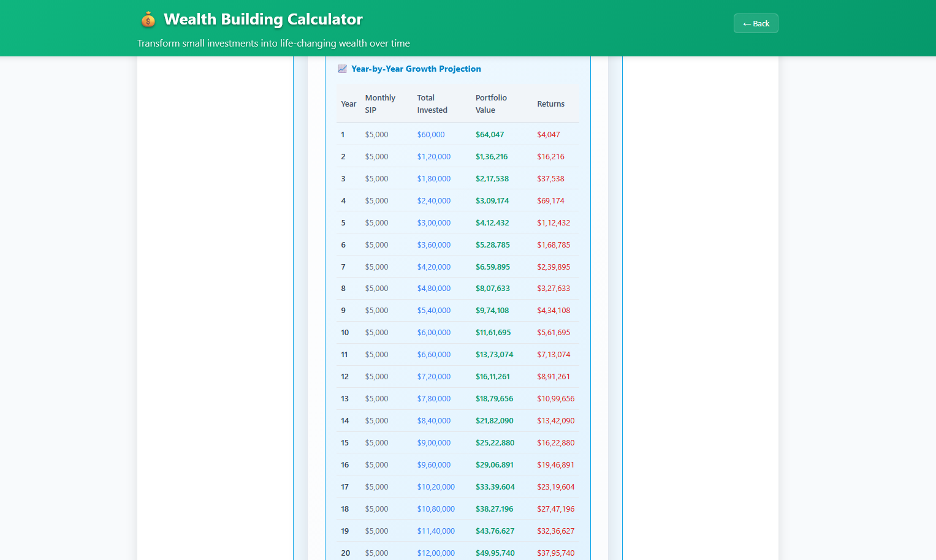Select the $5,40,000 total invested cell
Image resolution: width=936 pixels, height=560 pixels.
click(434, 310)
